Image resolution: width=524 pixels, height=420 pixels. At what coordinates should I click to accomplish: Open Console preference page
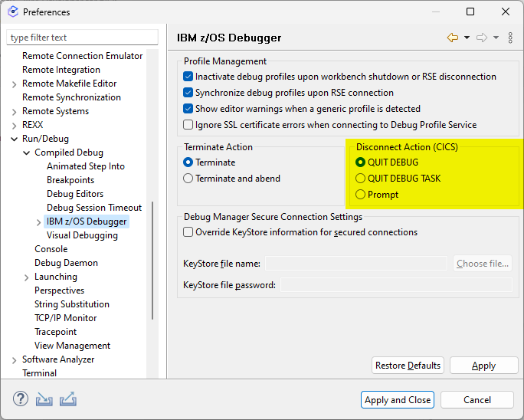(51, 249)
